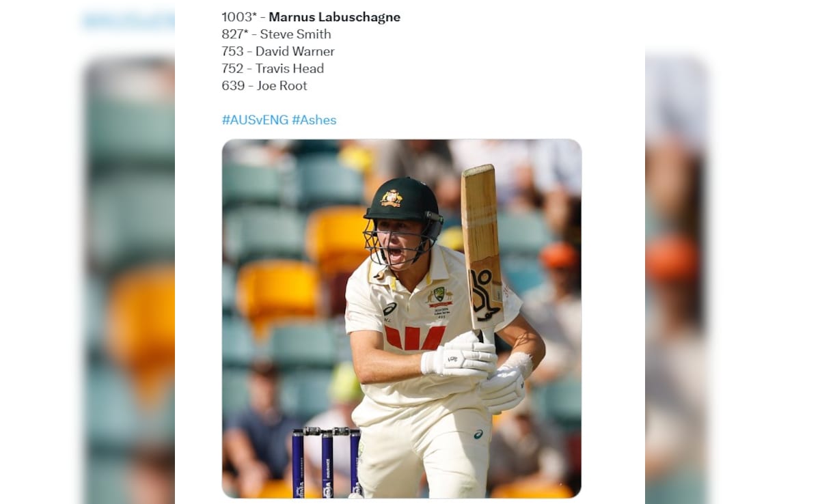This screenshot has width=820, height=504.
Task: Open the embedded Labuschagne batting photo
Action: pos(402,318)
